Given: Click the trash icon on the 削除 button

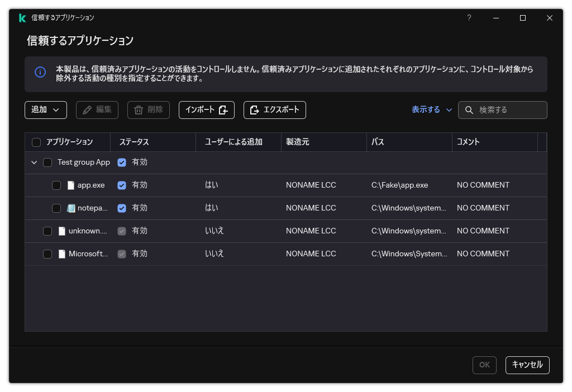Looking at the screenshot, I should point(137,110).
